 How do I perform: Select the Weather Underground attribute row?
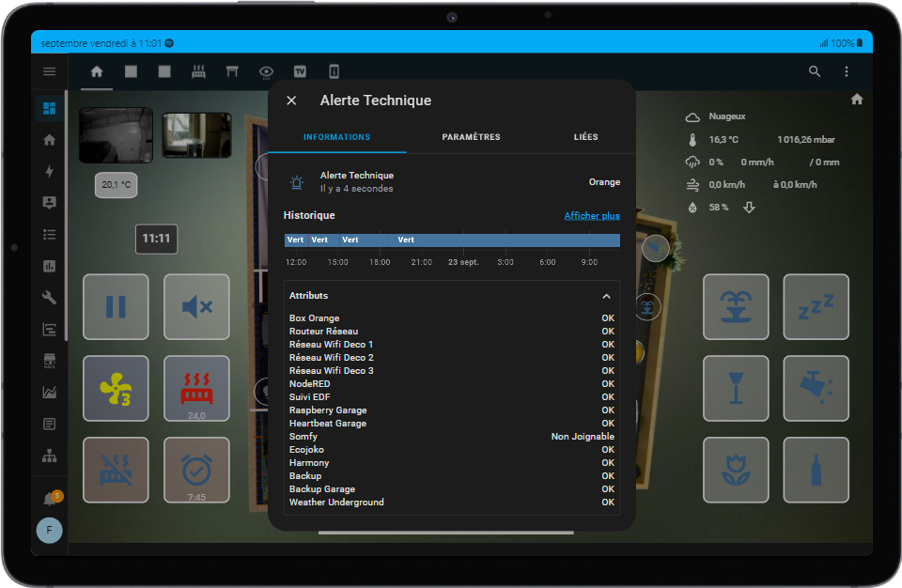(452, 503)
